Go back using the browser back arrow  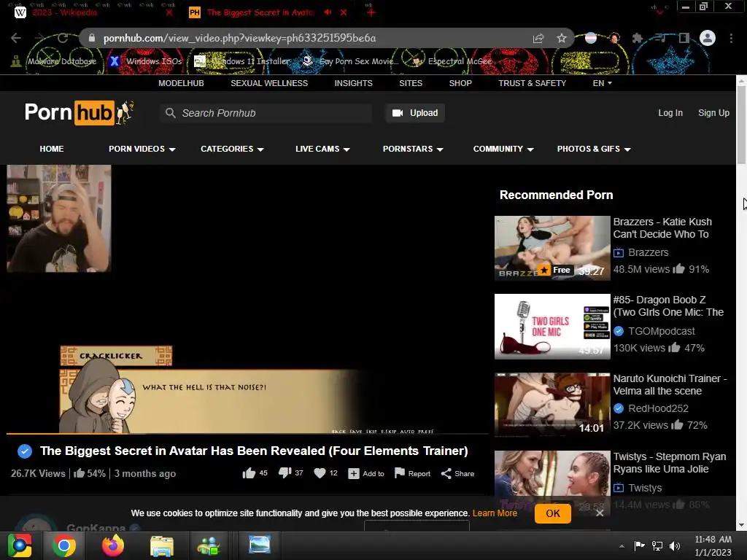pos(16,38)
